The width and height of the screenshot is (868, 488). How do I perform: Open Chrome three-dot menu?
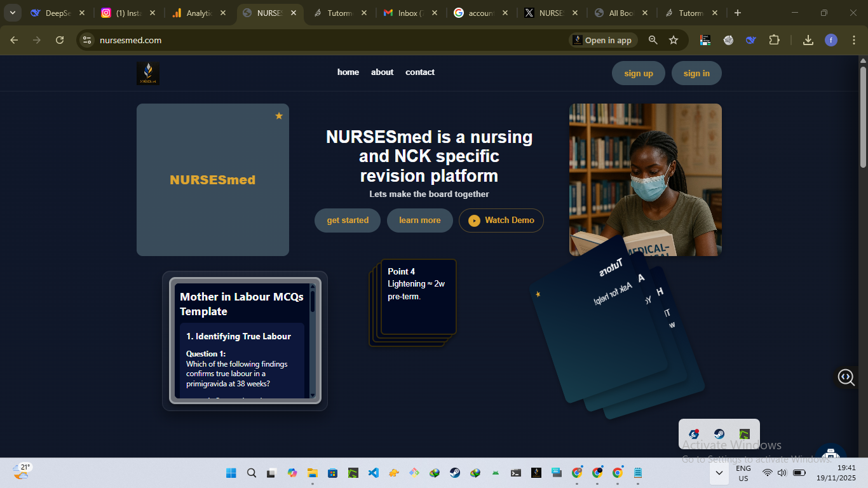pos(853,40)
